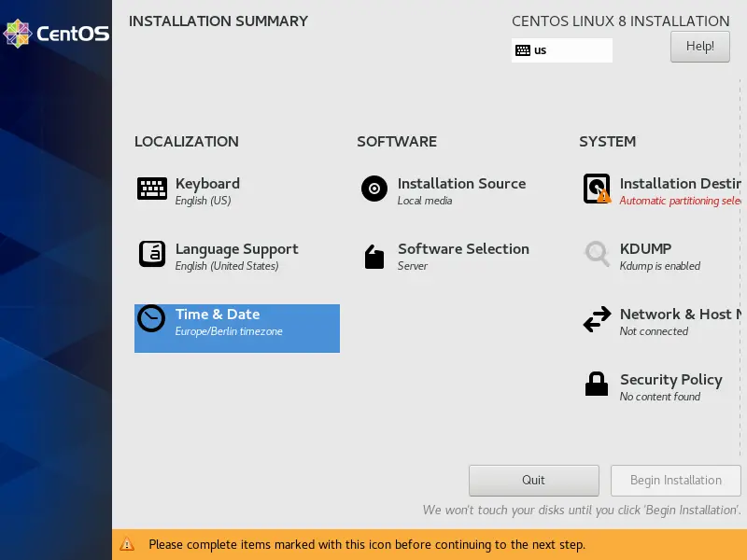Click the 'Kdump is enabled' text
747x560 pixels.
(x=660, y=266)
